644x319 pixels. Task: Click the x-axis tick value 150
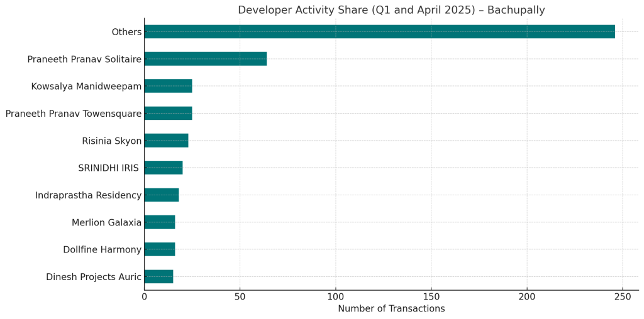pyautogui.click(x=431, y=296)
